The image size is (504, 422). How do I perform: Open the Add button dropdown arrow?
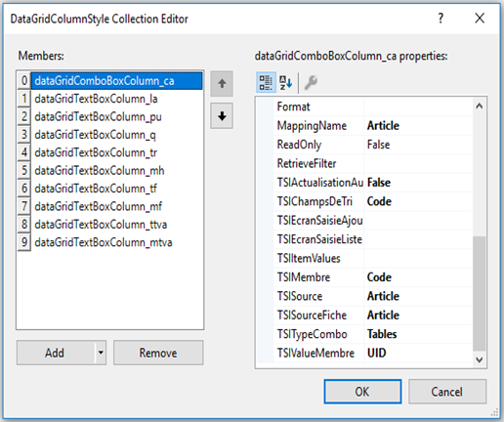click(x=101, y=353)
